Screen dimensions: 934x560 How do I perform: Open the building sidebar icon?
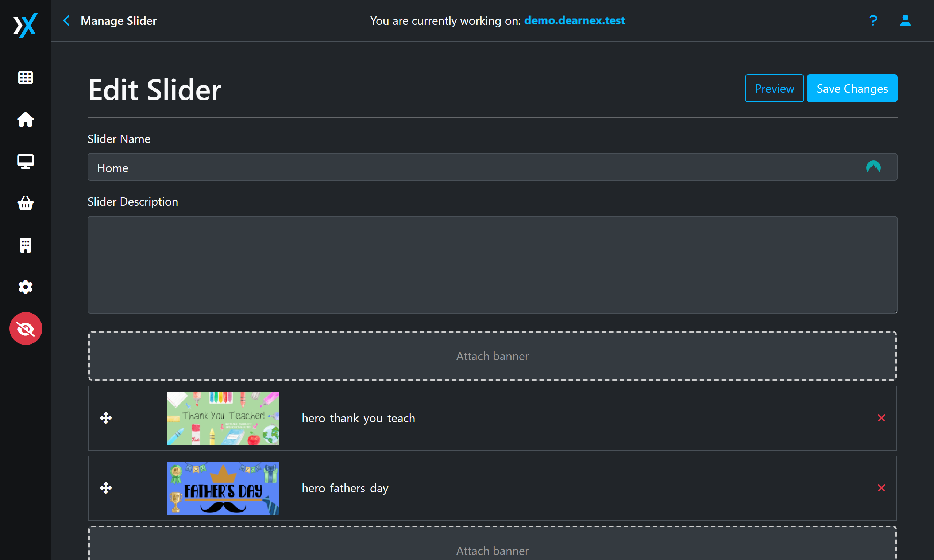tap(25, 245)
